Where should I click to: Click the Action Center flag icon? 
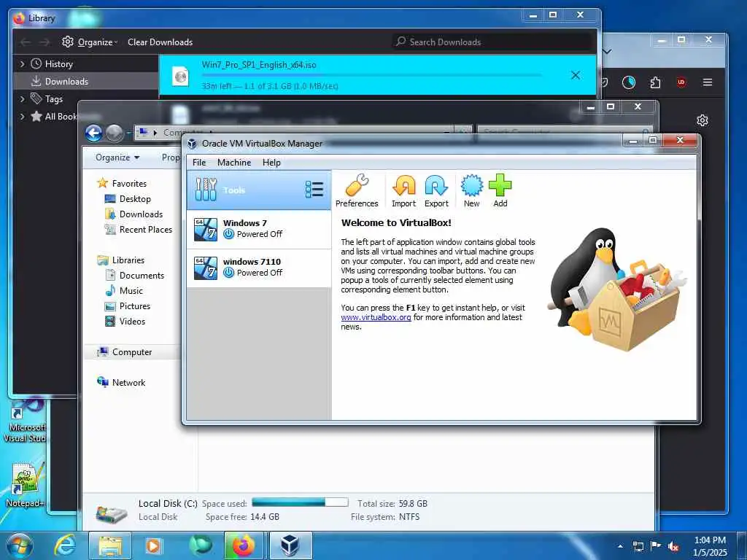(656, 546)
